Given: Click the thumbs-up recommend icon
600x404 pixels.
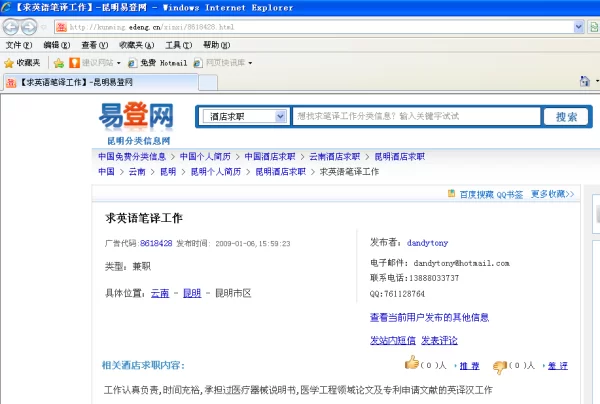Looking at the screenshot, I should pos(410,365).
